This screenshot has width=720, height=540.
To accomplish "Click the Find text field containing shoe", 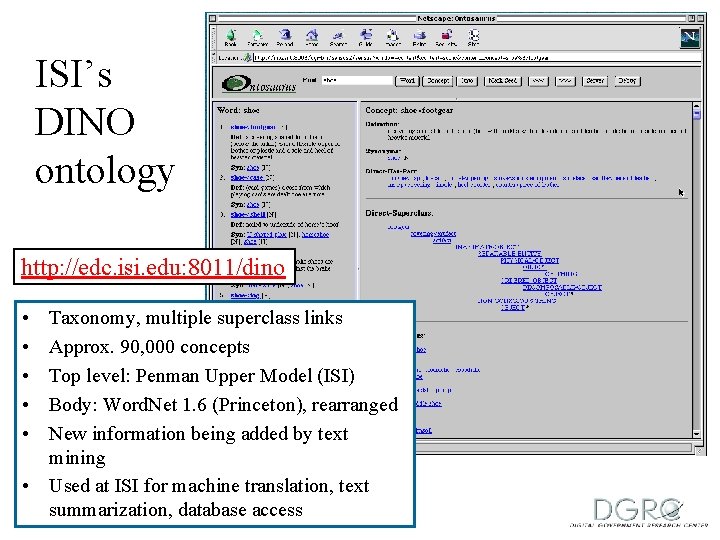I will (x=357, y=80).
